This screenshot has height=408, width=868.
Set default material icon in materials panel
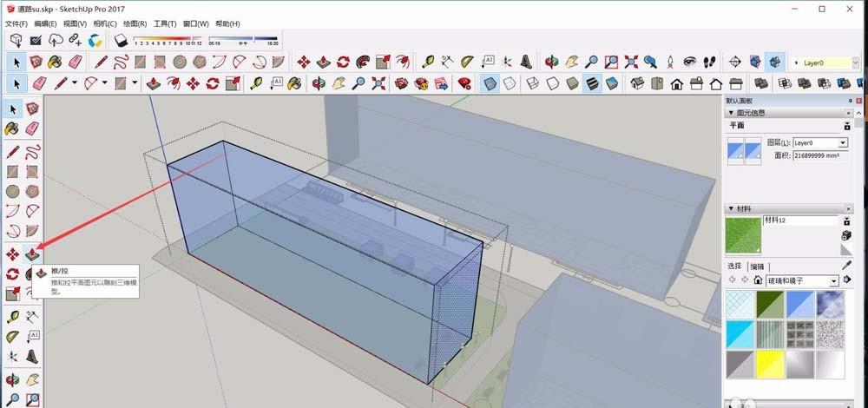[x=846, y=250]
